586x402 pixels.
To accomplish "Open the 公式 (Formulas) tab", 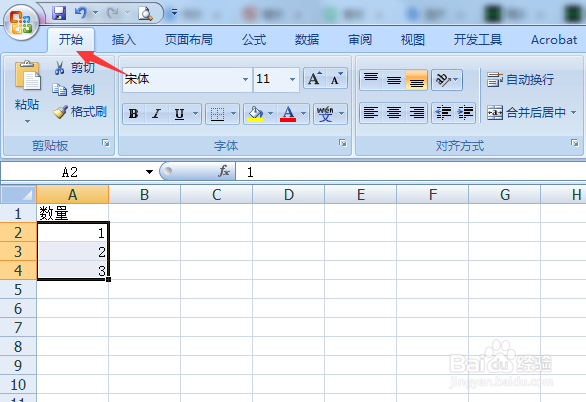I will [254, 40].
